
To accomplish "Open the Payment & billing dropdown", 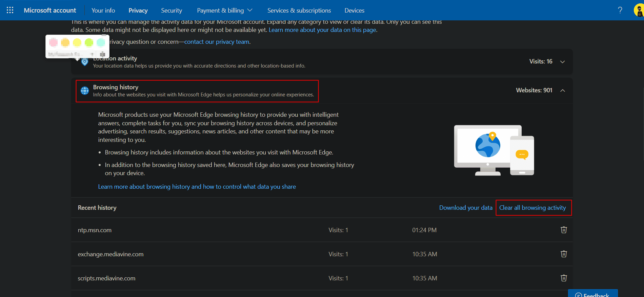I will click(x=225, y=10).
